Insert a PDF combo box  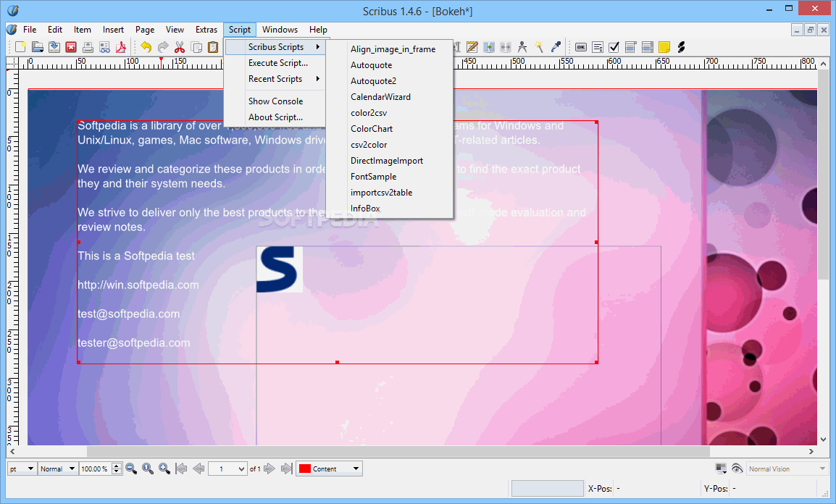tap(630, 47)
